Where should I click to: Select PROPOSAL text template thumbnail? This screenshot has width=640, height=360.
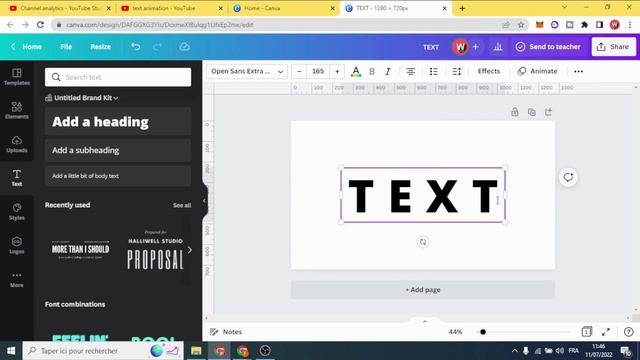coord(156,250)
